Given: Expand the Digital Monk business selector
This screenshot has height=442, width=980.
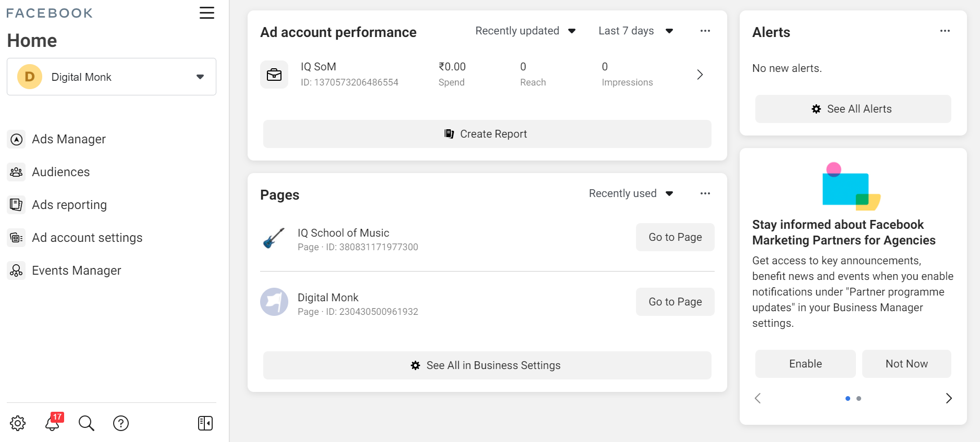Looking at the screenshot, I should (112, 77).
